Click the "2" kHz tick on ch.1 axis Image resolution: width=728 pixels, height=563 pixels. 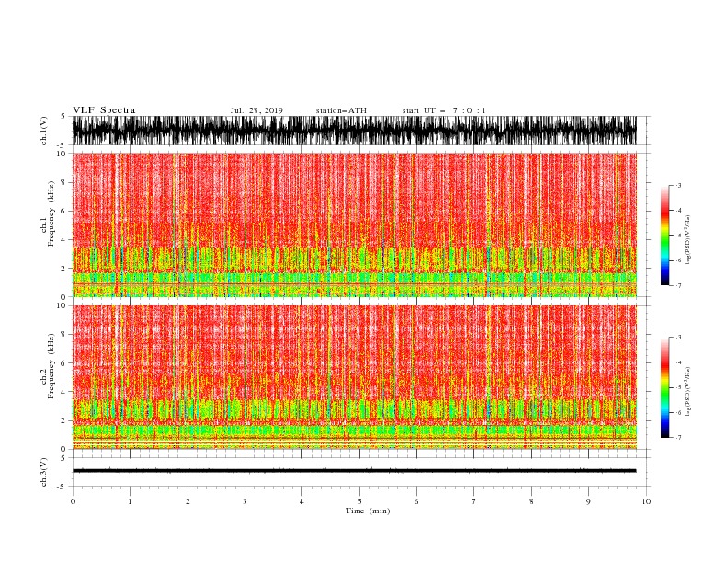click(64, 268)
